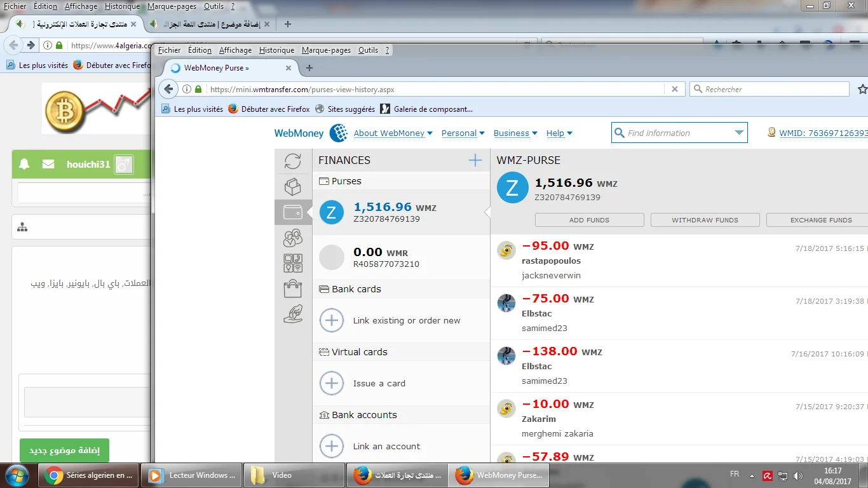
Task: Expand the Personal dropdown menu
Action: pyautogui.click(x=463, y=133)
